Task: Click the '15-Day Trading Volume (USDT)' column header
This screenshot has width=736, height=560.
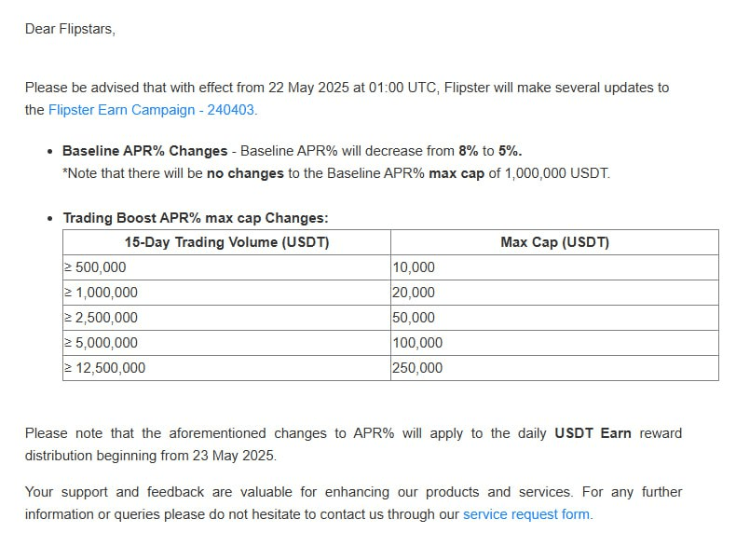Action: [226, 242]
